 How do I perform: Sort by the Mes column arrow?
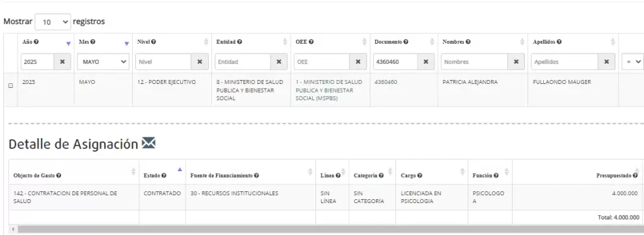point(126,44)
